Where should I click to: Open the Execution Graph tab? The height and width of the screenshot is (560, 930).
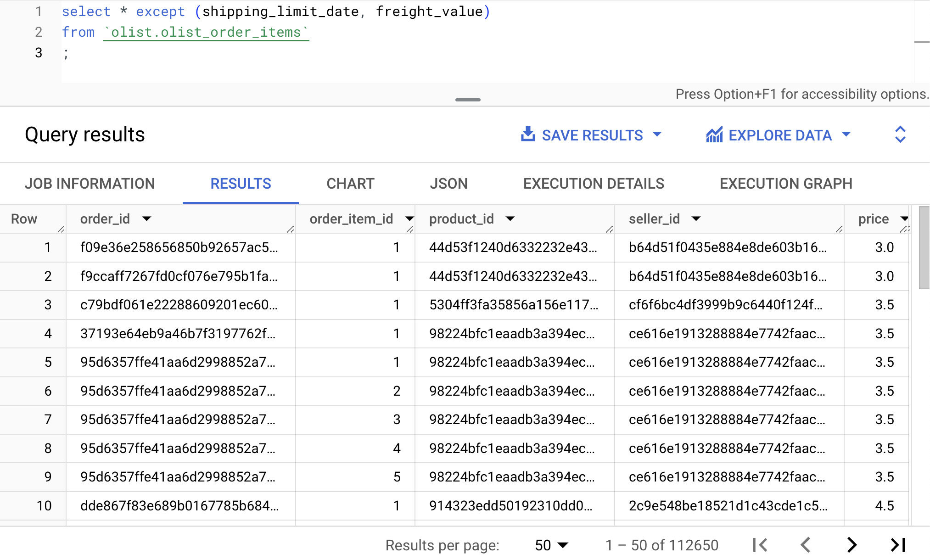(x=785, y=184)
